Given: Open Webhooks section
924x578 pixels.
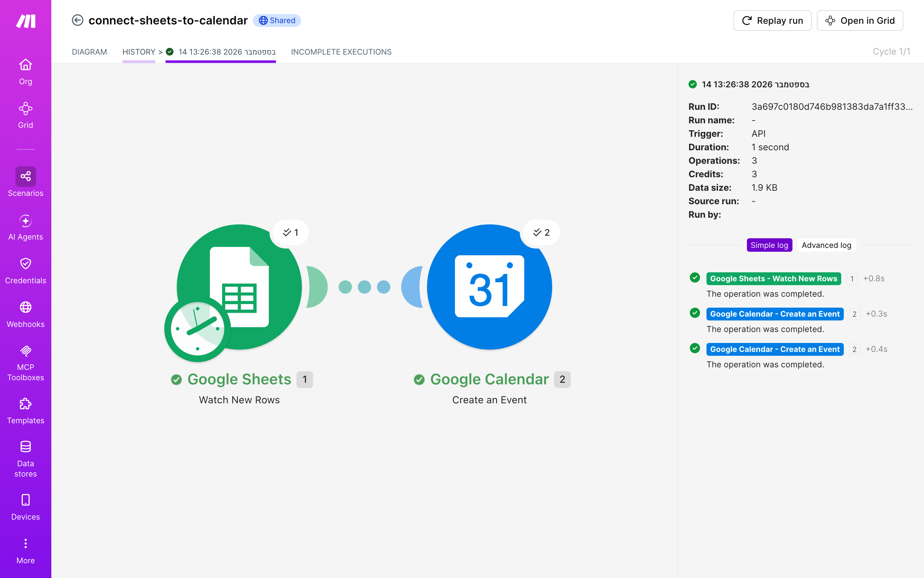Looking at the screenshot, I should [x=26, y=315].
